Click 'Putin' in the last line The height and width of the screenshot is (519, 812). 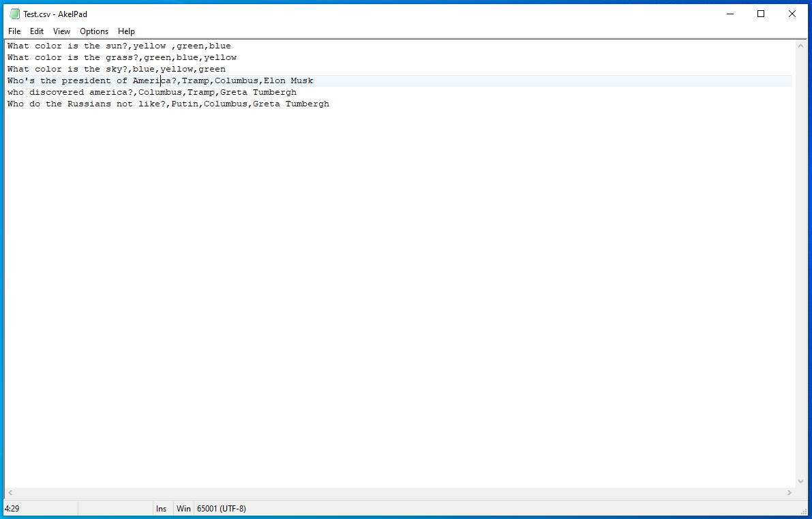click(x=185, y=104)
